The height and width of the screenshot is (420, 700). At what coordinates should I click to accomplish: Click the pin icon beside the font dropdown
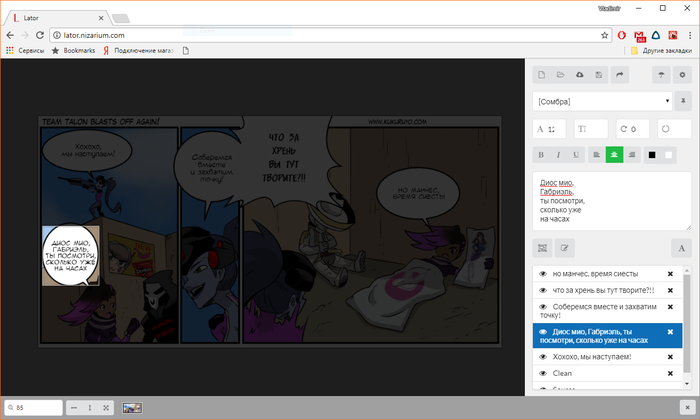click(x=683, y=101)
